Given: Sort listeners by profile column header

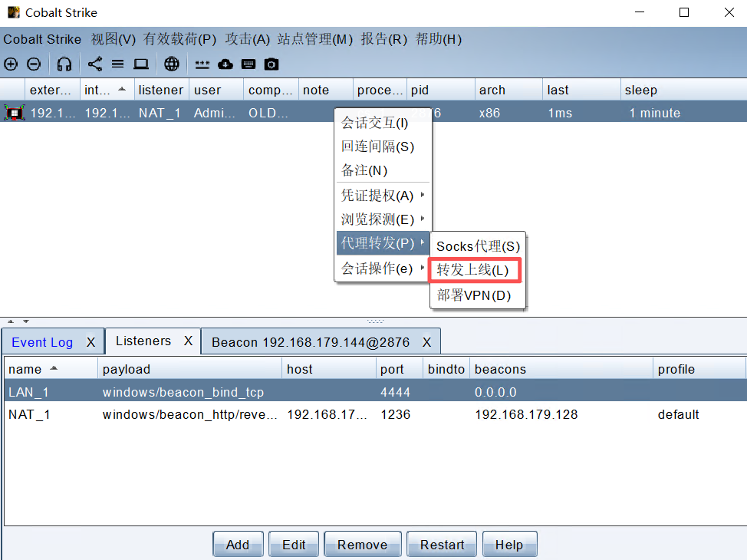Looking at the screenshot, I should (699, 369).
